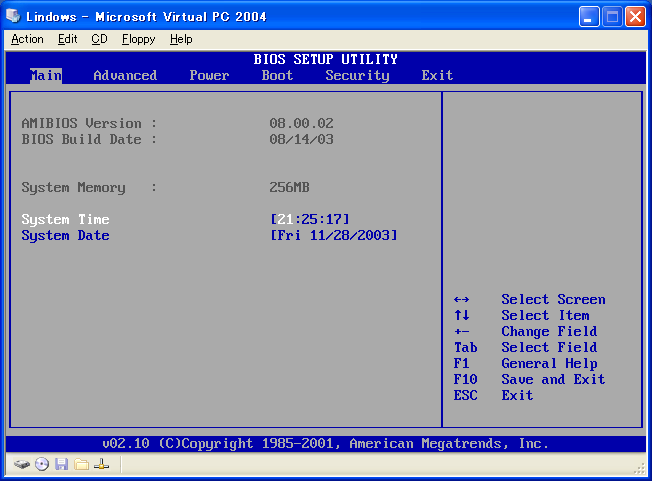Click the Virtual PC title bar icon
This screenshot has height=481, width=652.
(x=14, y=16)
